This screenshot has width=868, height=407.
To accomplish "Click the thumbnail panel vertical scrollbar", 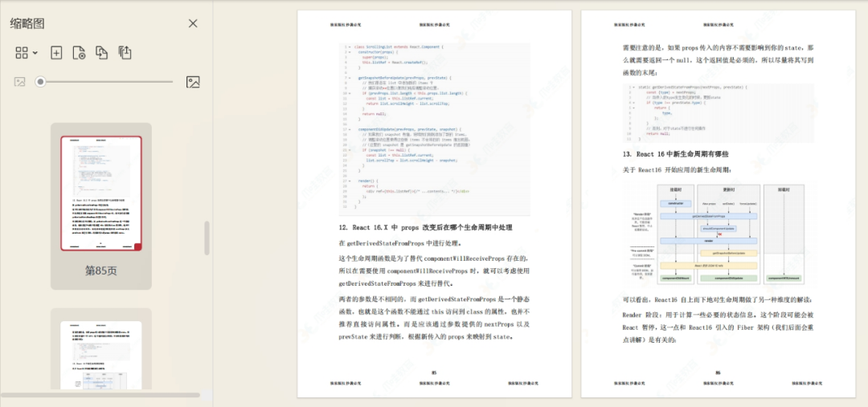I will pos(207,238).
